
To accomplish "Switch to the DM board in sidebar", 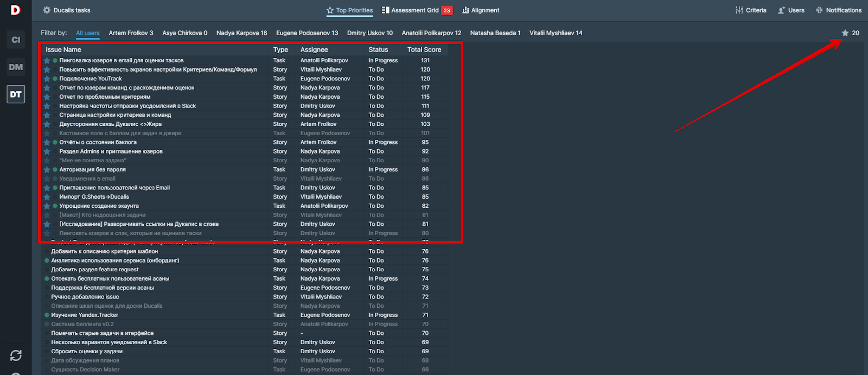I will click(16, 67).
